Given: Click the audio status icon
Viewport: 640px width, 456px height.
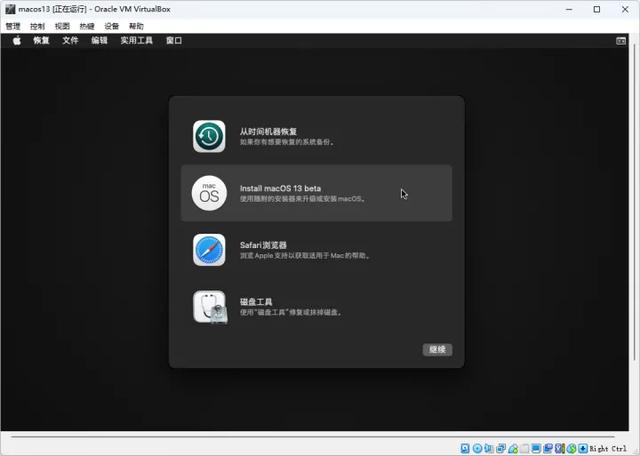Looking at the screenshot, I should tap(489, 449).
